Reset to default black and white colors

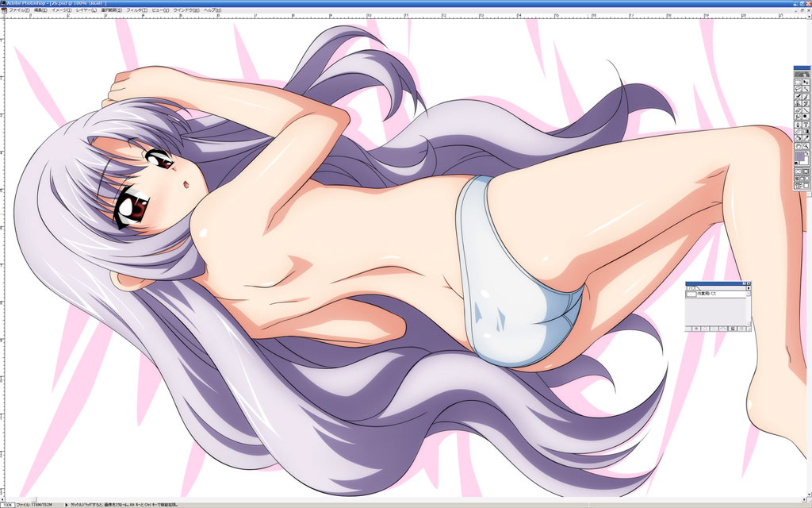[x=796, y=164]
